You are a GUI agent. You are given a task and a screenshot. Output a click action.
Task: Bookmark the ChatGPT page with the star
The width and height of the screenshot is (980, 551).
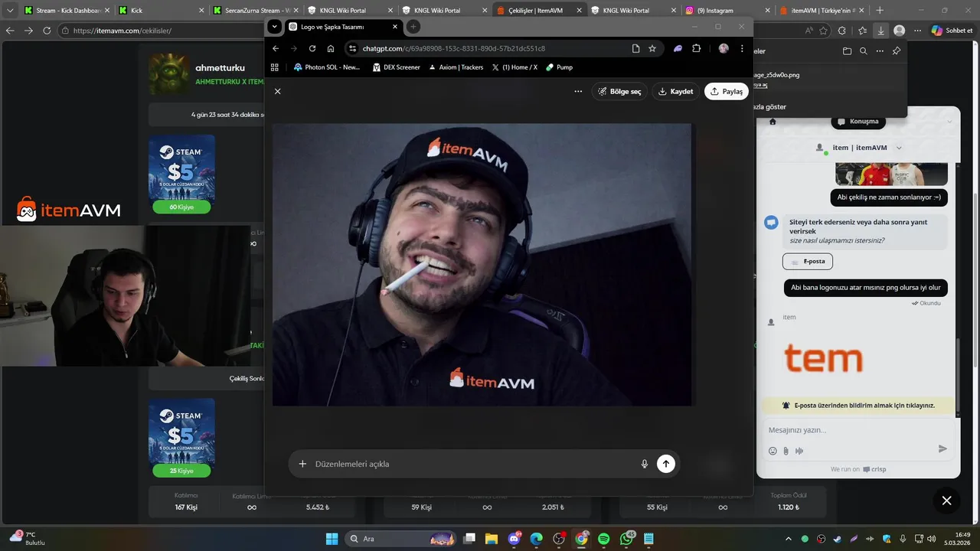pyautogui.click(x=652, y=48)
